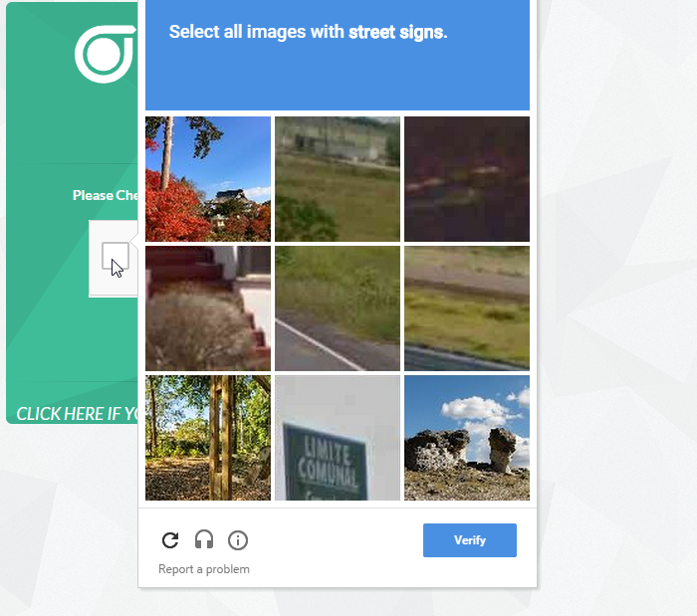Tick the reCAPTCHA checkbox
Screen dimensions: 697x616
116,257
